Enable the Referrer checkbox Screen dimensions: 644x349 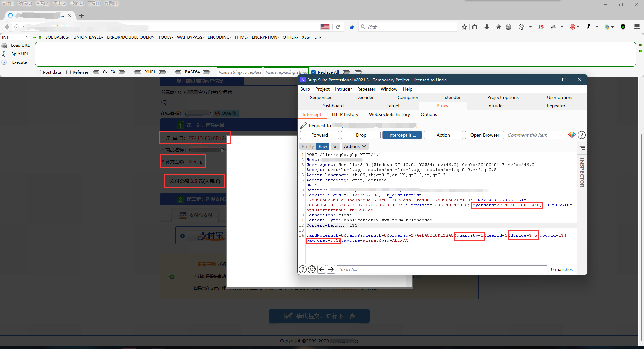(x=69, y=72)
